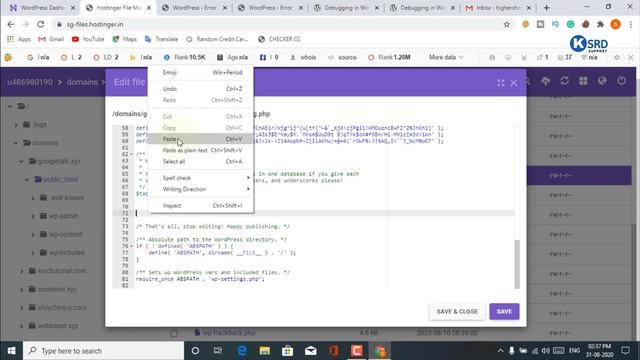Click the SAVE & CLOSE button
Viewport: 640px width, 360px height.
point(457,311)
